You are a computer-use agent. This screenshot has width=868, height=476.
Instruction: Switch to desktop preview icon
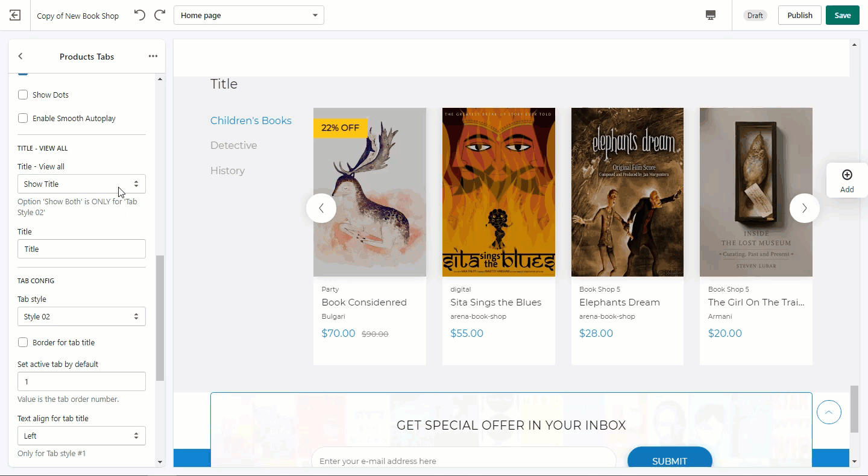coord(711,16)
